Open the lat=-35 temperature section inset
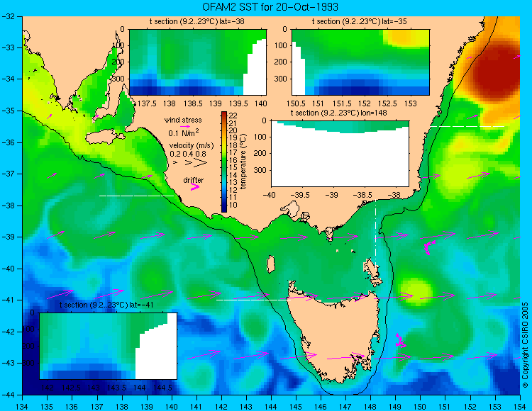This screenshot has width=532, height=411. coord(360,62)
